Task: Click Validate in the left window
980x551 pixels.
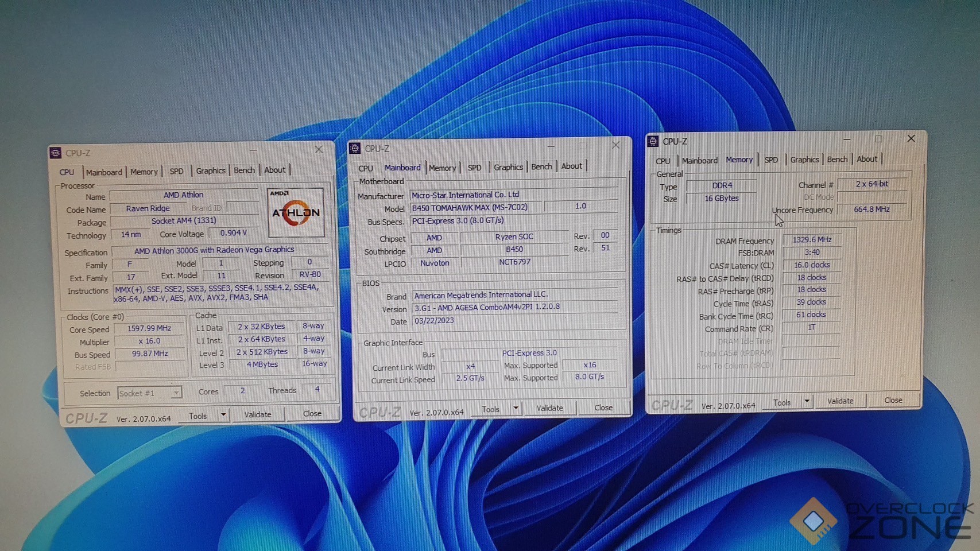Action: click(258, 414)
